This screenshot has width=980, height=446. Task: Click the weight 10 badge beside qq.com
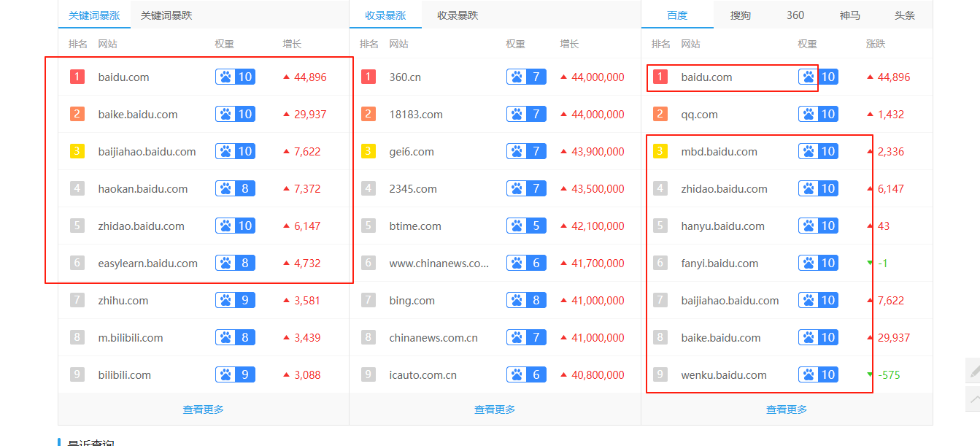click(818, 114)
